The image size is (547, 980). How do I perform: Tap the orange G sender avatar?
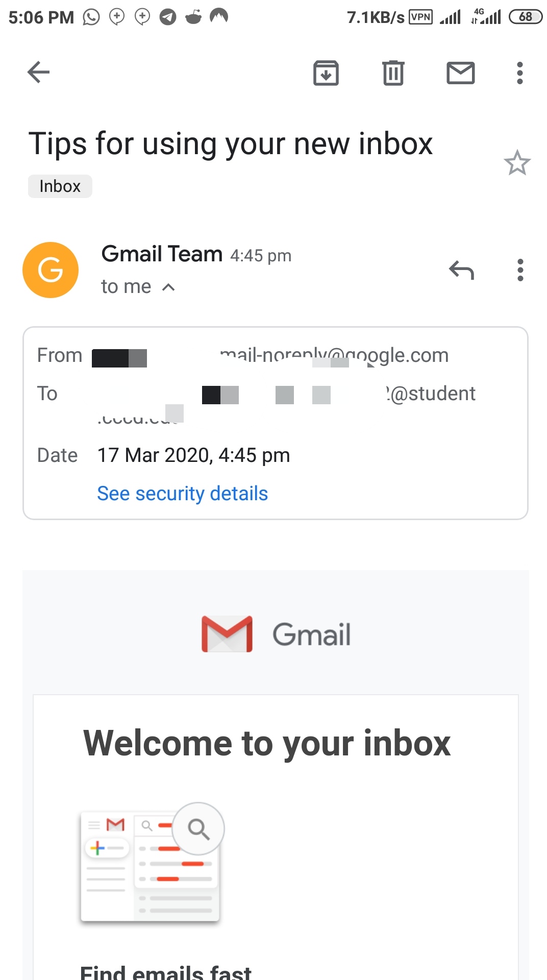pos(51,270)
